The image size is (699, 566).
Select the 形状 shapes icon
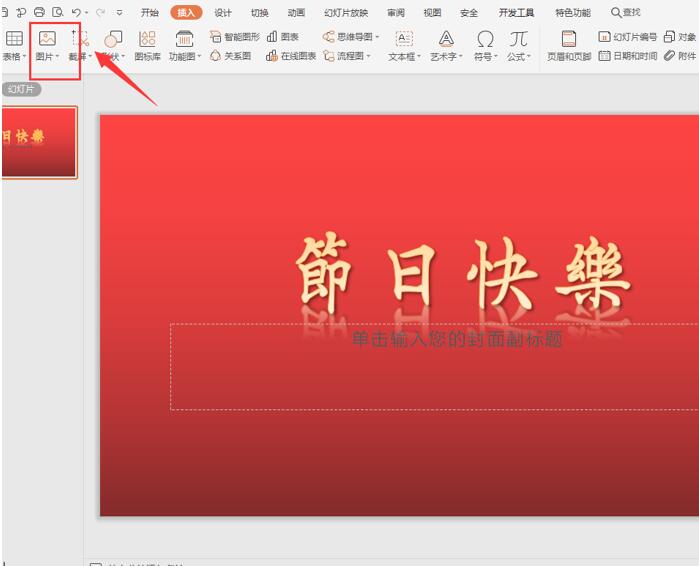[x=113, y=39]
